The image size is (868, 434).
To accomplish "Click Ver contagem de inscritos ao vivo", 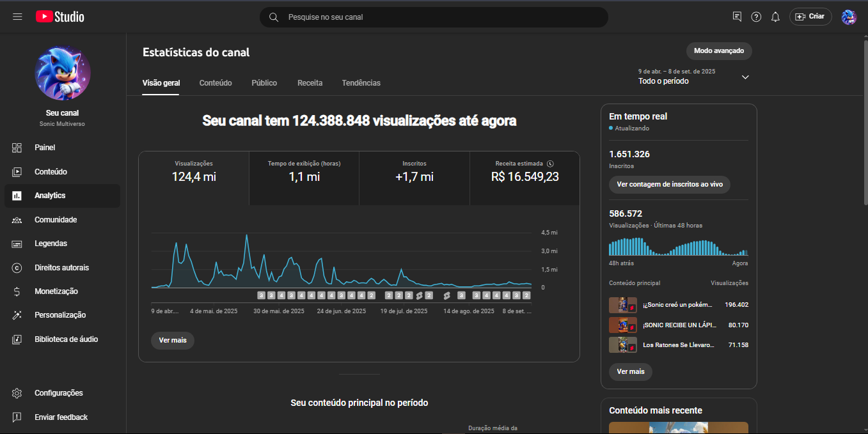I will (669, 184).
